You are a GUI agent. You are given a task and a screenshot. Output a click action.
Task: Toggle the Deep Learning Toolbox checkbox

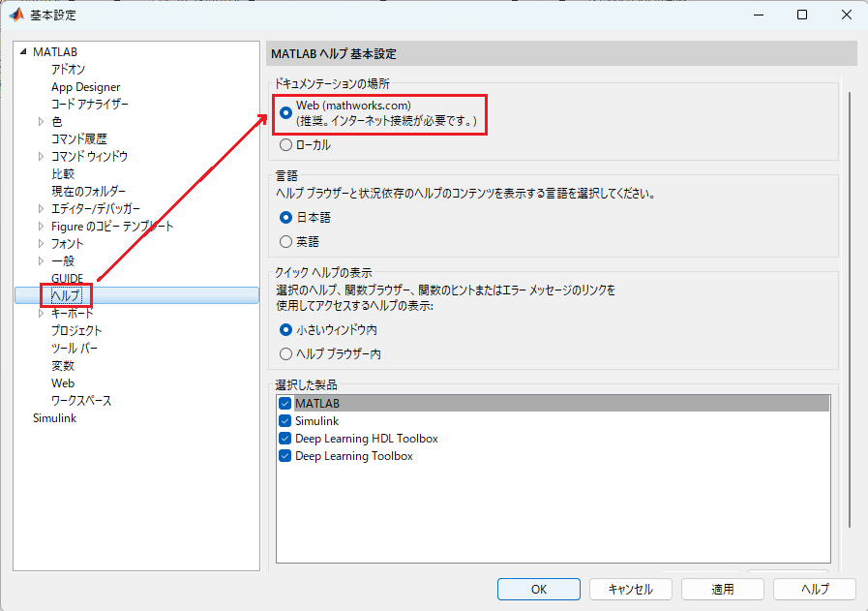pos(285,456)
